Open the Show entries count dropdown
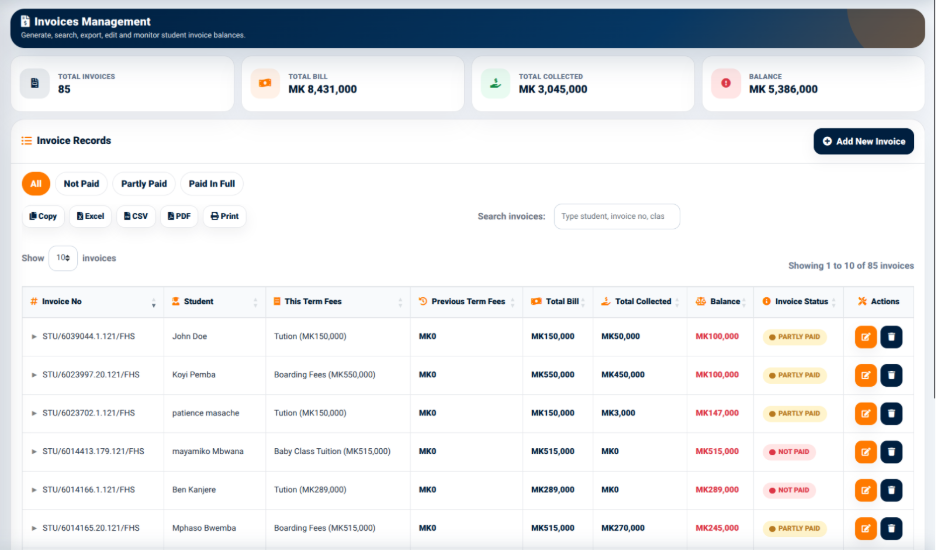This screenshot has height=550, width=936. [x=63, y=258]
